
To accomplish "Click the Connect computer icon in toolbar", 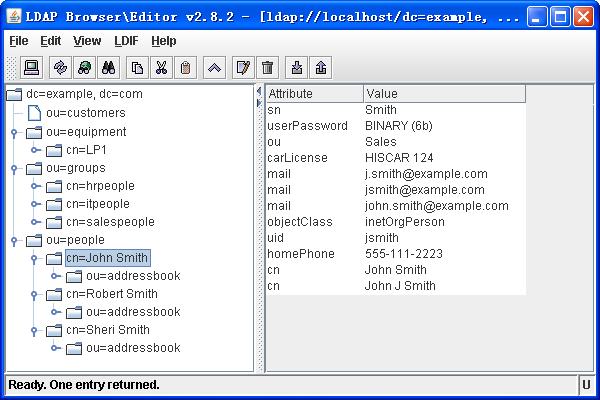I will click(x=31, y=68).
